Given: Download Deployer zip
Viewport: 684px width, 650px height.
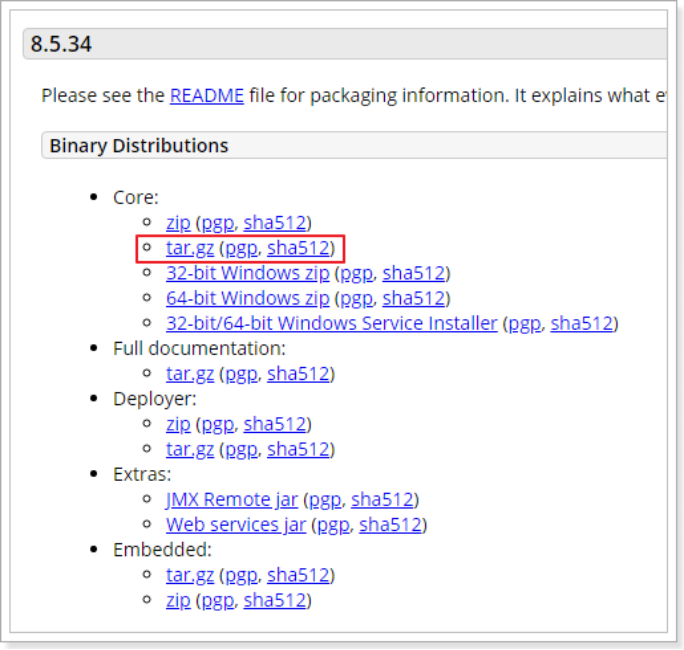Looking at the screenshot, I should [x=178, y=424].
